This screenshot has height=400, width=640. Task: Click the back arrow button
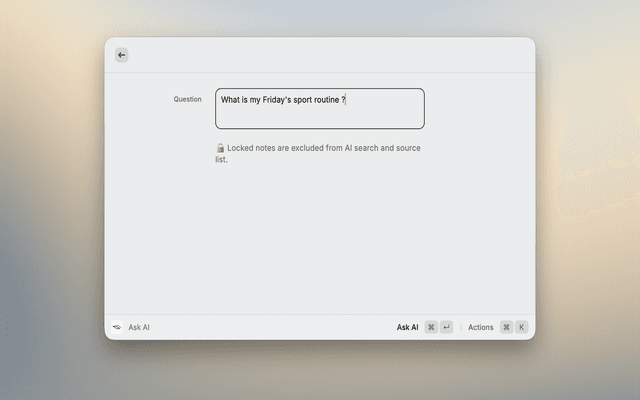click(122, 55)
